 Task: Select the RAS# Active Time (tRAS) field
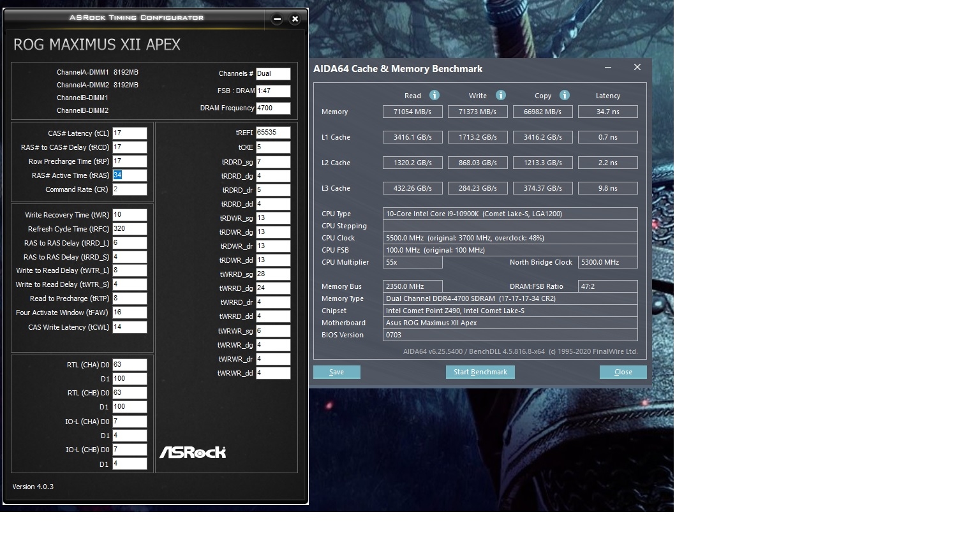pyautogui.click(x=130, y=175)
